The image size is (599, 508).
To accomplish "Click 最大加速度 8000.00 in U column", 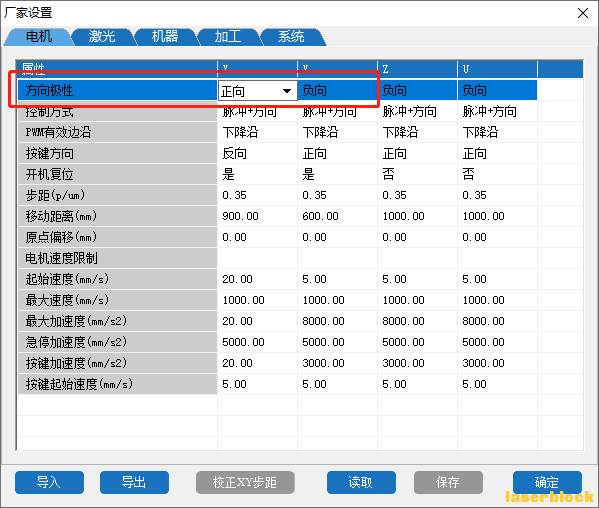I will pos(497,322).
